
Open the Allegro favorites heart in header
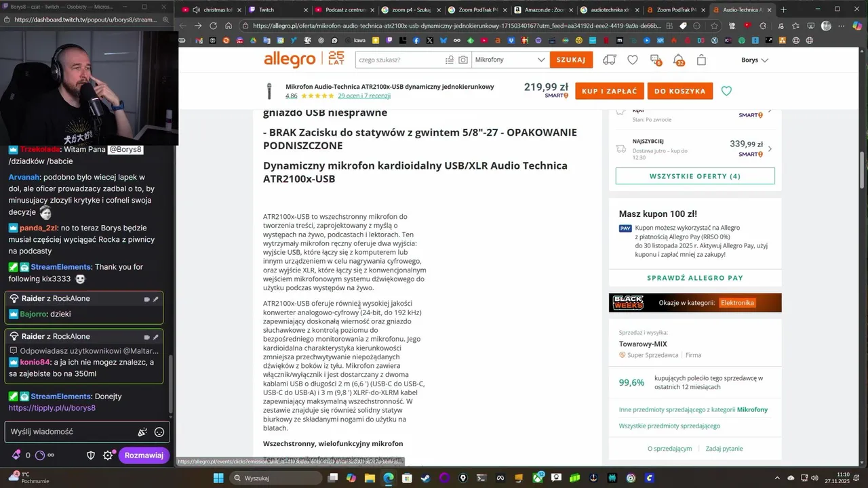632,60
